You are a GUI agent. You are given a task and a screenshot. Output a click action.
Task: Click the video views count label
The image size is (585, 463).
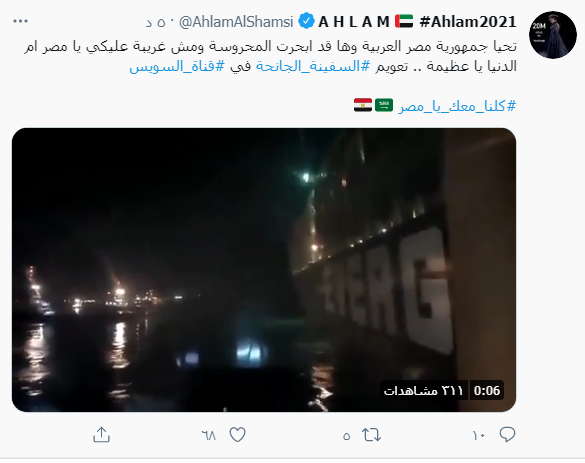(423, 390)
